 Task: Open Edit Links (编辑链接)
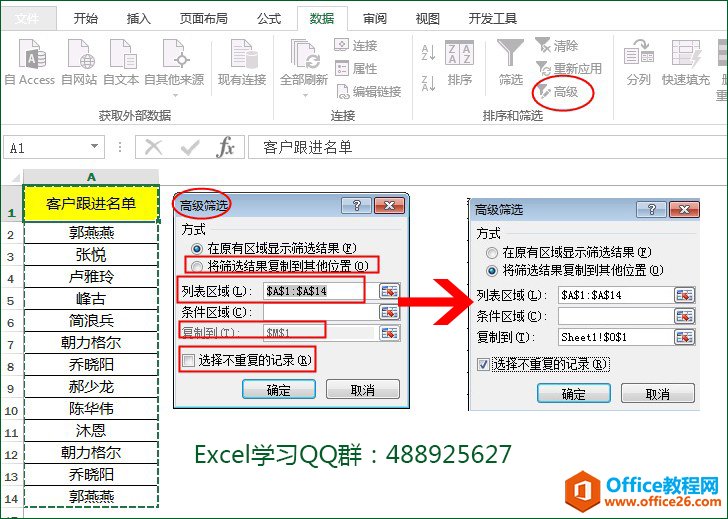[368, 91]
